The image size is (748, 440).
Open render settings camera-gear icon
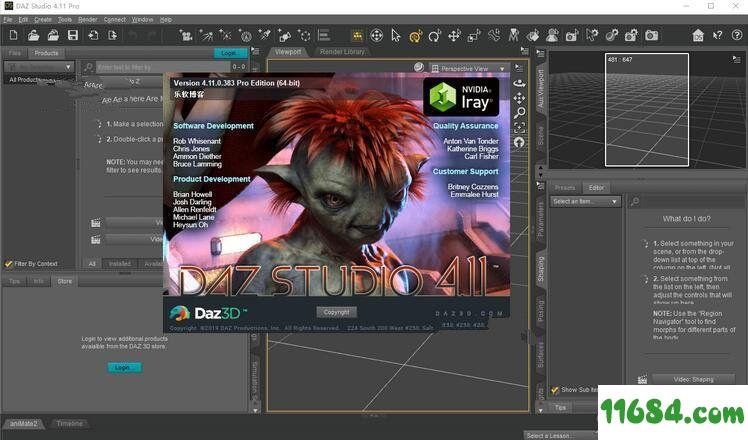click(x=632, y=36)
